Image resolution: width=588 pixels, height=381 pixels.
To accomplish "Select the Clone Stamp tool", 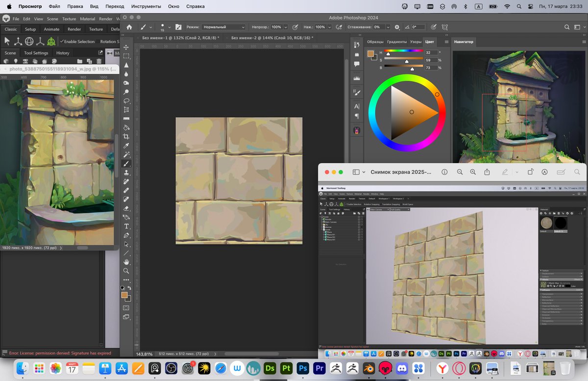I will [126, 173].
